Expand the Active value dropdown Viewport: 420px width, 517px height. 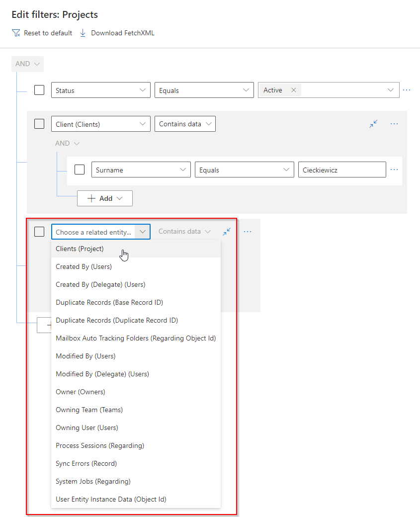point(390,90)
